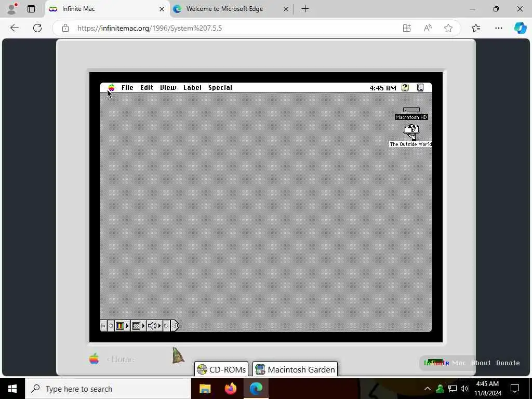Click the taskbar clock showing 11/8/2024
Viewport: 532px width, 399px height.
[x=487, y=389]
